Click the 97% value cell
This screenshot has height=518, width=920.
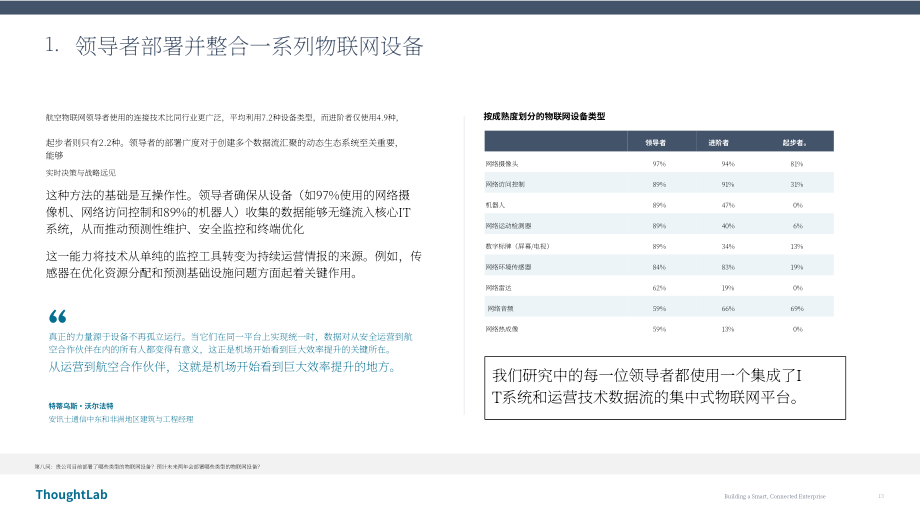(659, 164)
